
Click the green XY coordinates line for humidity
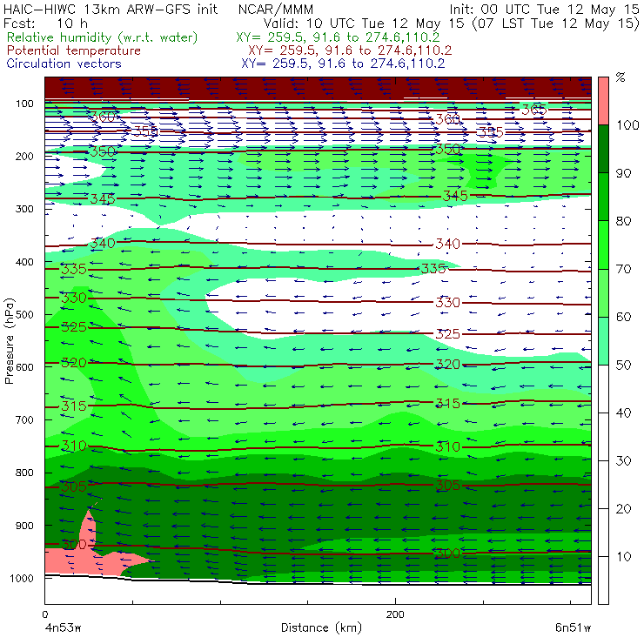click(338, 37)
